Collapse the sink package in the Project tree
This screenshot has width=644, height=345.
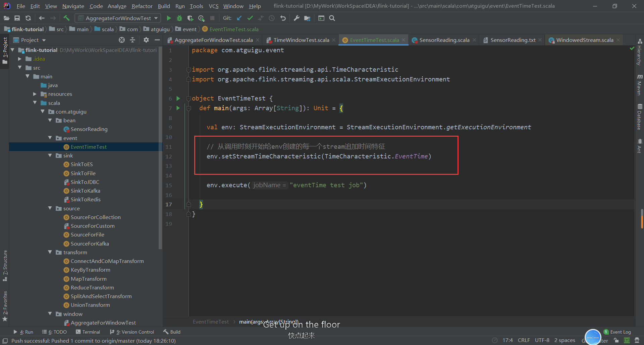(x=50, y=155)
